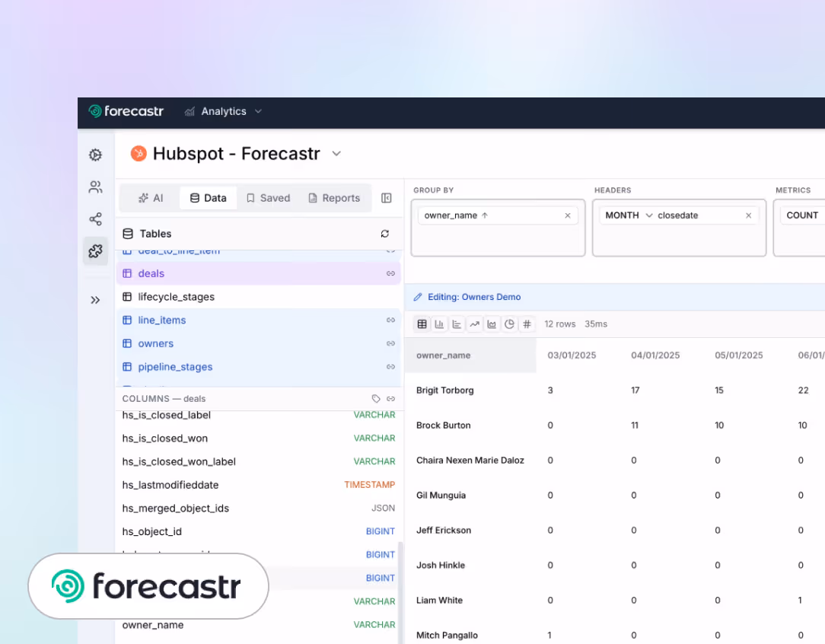Click the pencil icon beside Editing: Owners Demo
This screenshot has width=825, height=644.
(418, 298)
